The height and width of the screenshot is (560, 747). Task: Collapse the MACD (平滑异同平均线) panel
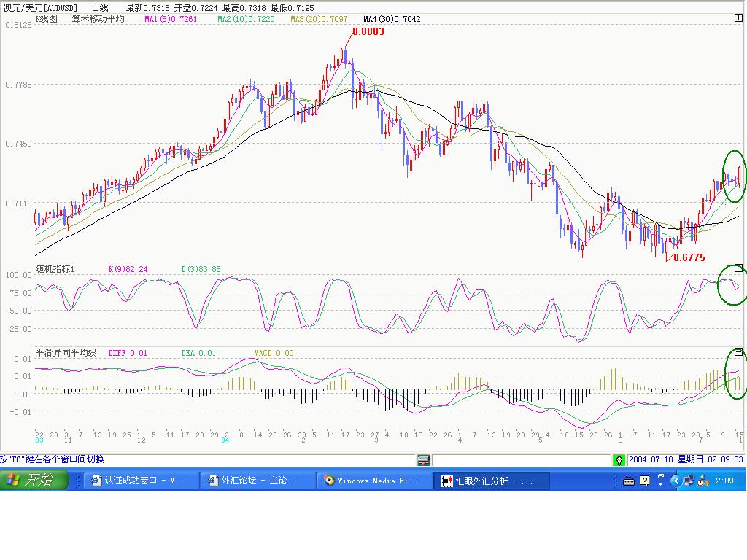click(738, 352)
